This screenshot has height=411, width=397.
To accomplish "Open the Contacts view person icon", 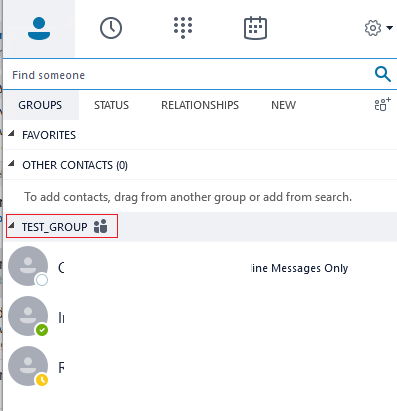I will tap(39, 29).
